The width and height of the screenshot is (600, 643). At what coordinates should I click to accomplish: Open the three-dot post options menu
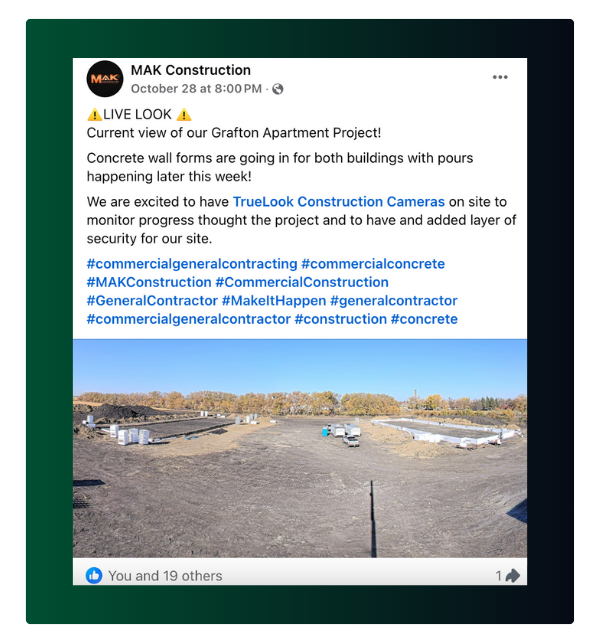[500, 77]
